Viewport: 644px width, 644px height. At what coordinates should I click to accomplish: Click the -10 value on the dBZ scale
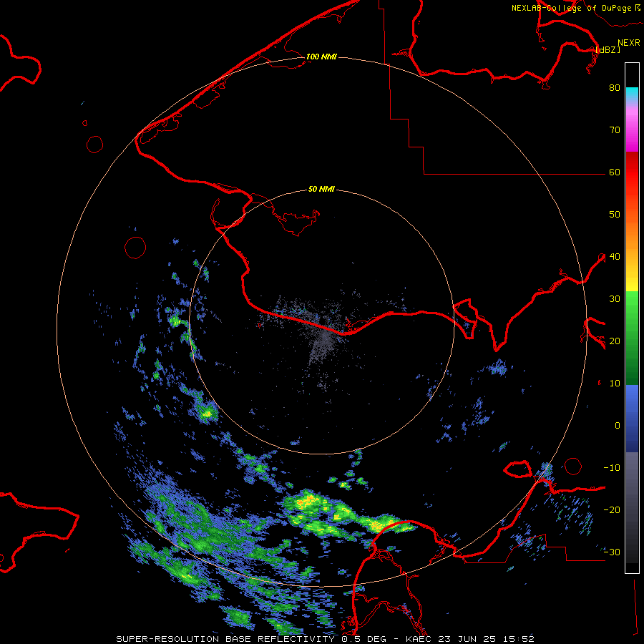coord(612,468)
